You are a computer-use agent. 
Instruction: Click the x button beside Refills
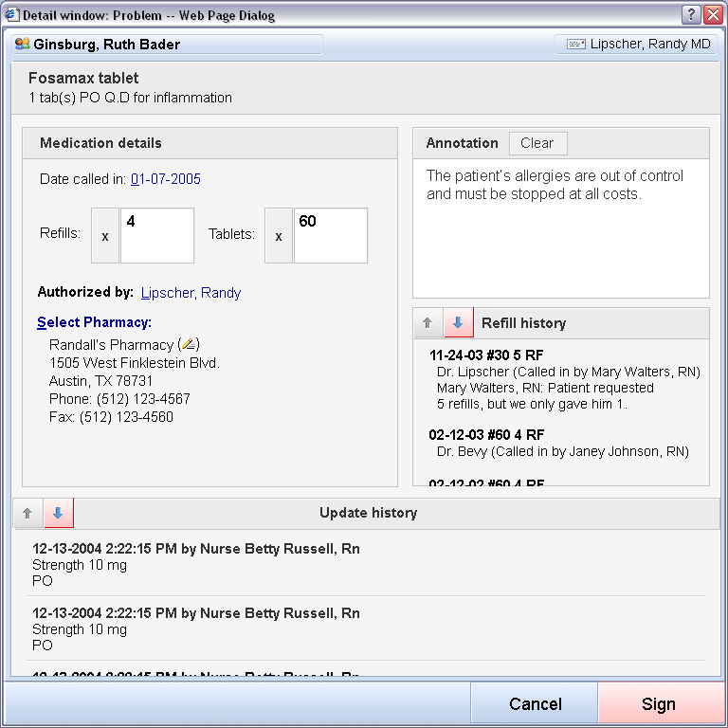pyautogui.click(x=105, y=236)
